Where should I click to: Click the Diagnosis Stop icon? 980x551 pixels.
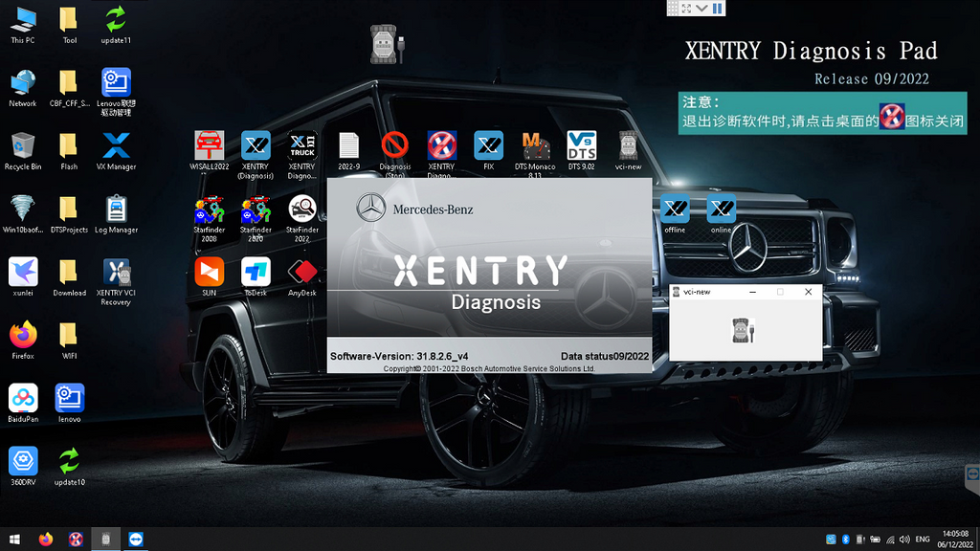pyautogui.click(x=395, y=146)
